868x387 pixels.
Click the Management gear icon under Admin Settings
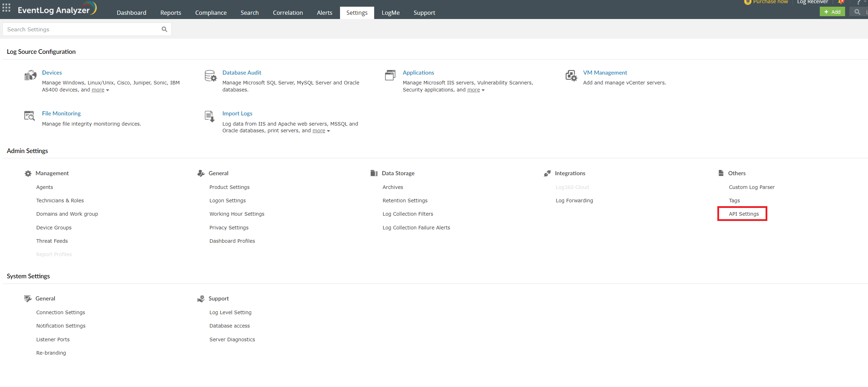click(28, 173)
